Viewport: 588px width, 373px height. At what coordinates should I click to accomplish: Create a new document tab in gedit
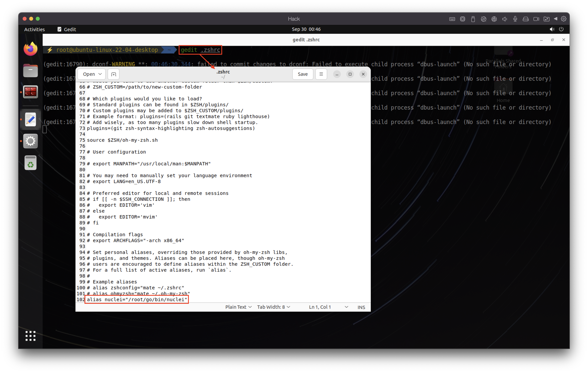[x=114, y=74]
